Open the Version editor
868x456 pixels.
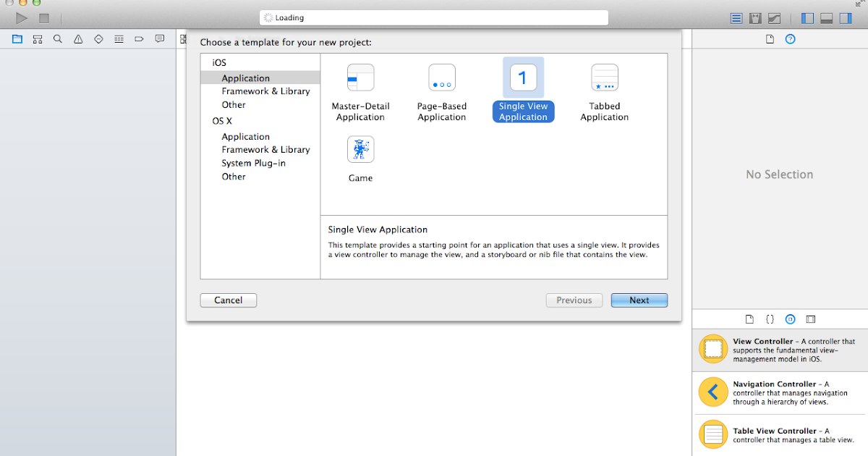[774, 17]
